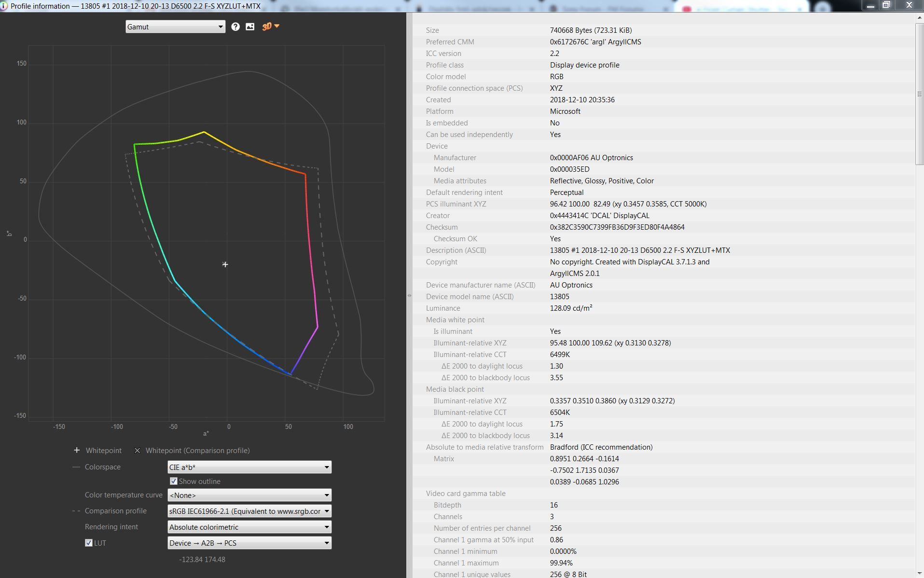
Task: Click the 'Preferred CMM' row label
Action: [450, 42]
